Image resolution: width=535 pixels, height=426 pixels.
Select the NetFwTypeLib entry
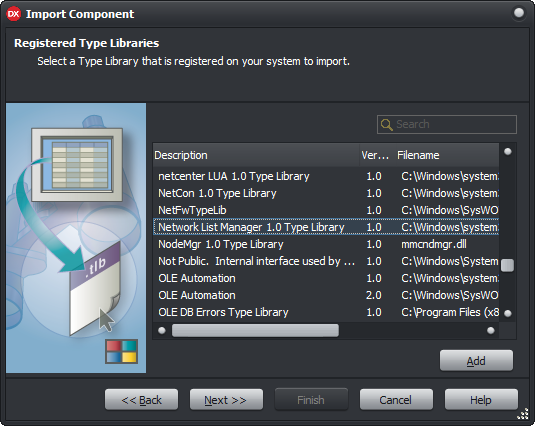coord(326,210)
